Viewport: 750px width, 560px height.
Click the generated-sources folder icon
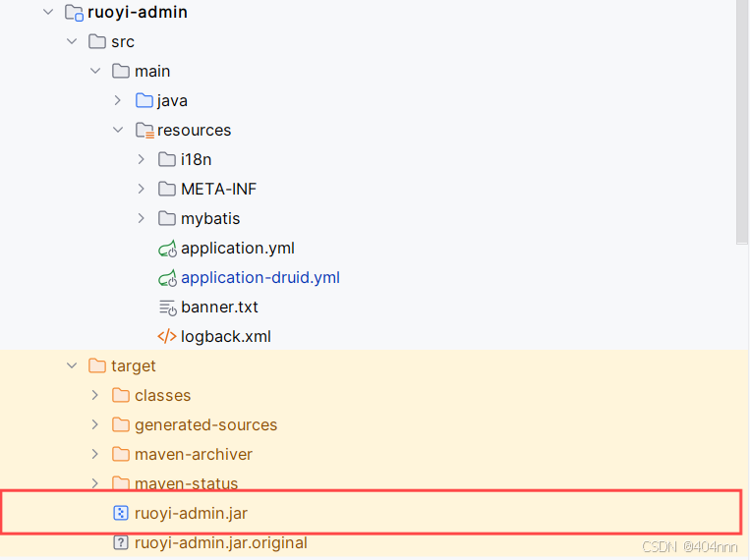pos(121,424)
